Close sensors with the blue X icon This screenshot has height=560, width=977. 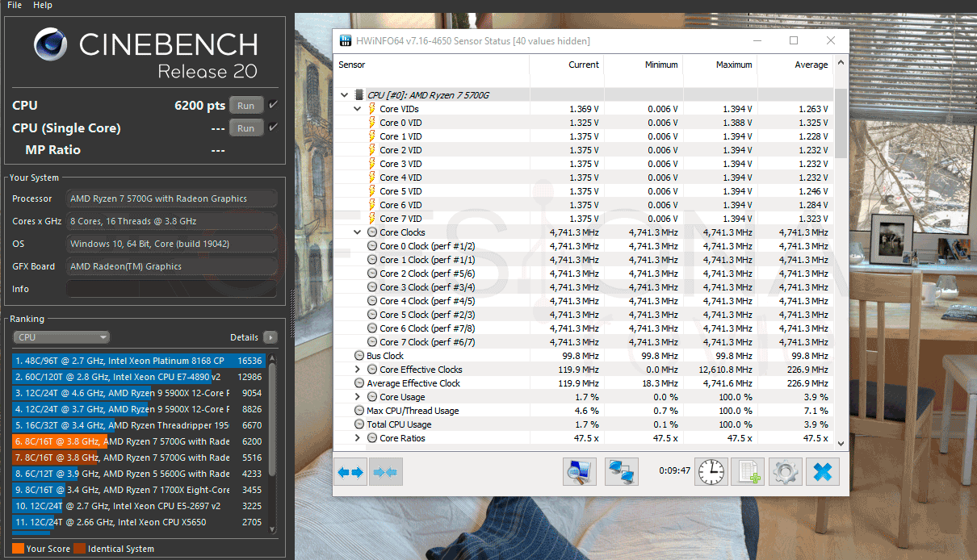pyautogui.click(x=823, y=472)
